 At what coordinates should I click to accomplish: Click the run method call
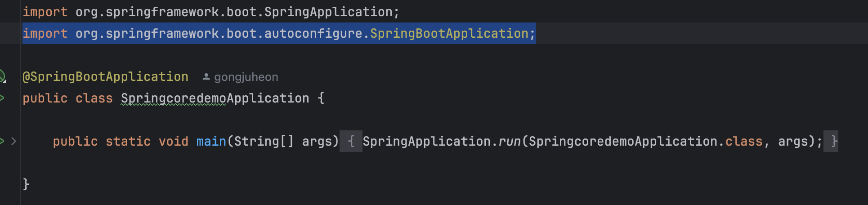coord(510,141)
